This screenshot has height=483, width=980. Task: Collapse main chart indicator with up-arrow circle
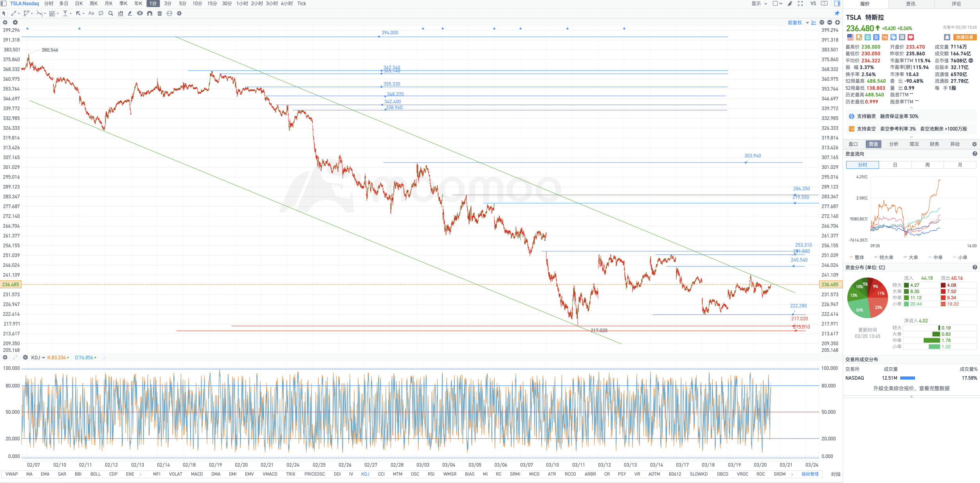[15, 22]
